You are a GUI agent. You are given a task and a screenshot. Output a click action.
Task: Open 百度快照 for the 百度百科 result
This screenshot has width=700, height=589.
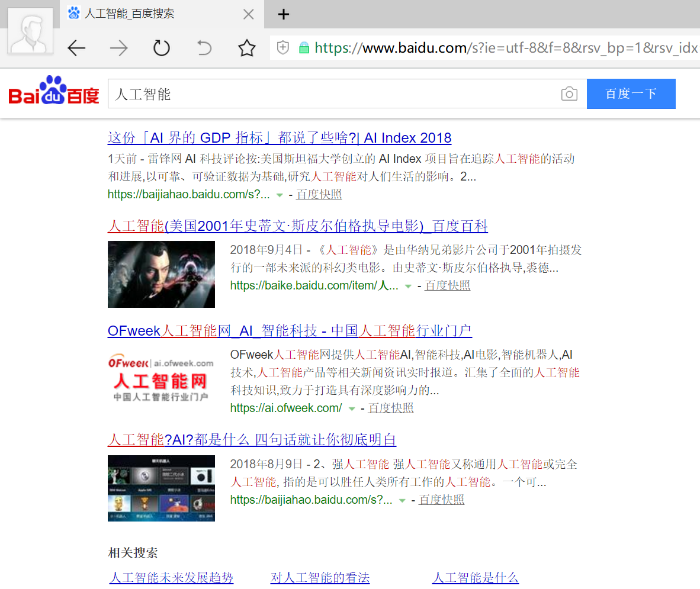point(447,285)
